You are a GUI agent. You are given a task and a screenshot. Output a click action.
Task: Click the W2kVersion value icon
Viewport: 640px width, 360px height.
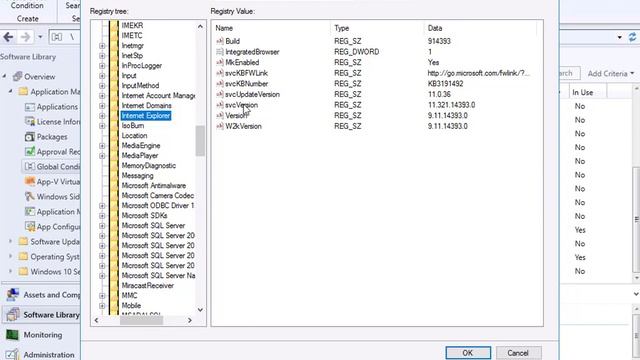220,126
